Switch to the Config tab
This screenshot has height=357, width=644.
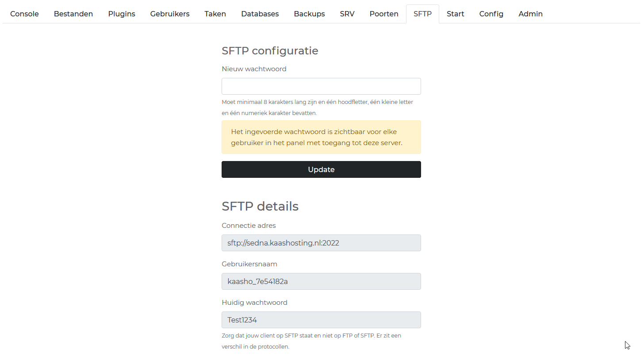click(491, 14)
